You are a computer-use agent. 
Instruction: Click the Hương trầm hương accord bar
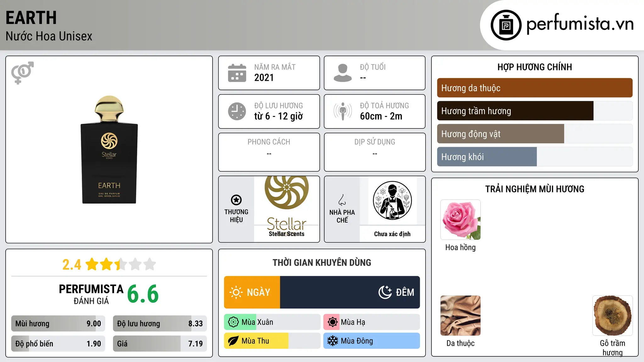point(535,111)
